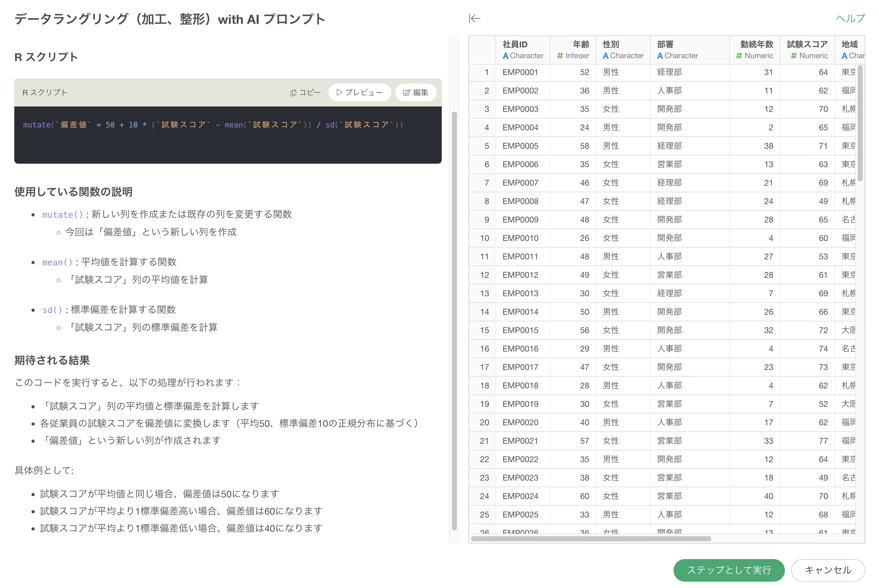Copy the R script with コピー
The width and height of the screenshot is (879, 588).
click(305, 92)
